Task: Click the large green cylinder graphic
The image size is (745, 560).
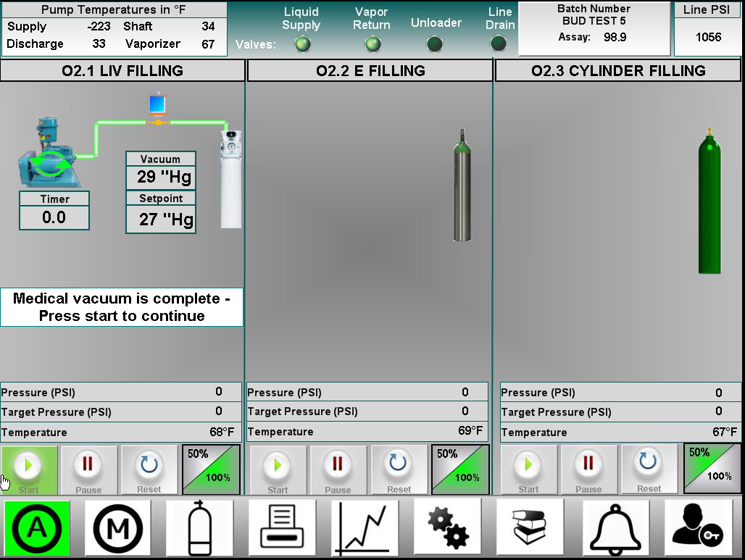Action: pyautogui.click(x=709, y=201)
